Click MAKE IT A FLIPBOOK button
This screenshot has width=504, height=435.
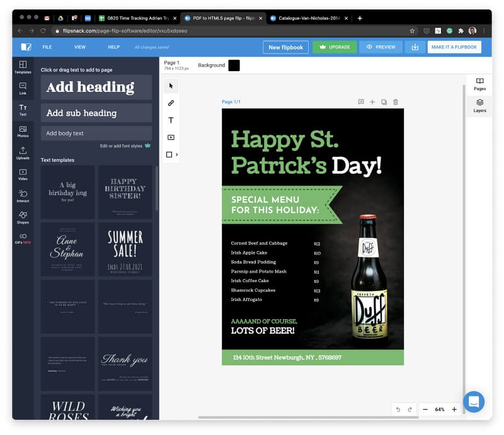click(x=454, y=47)
